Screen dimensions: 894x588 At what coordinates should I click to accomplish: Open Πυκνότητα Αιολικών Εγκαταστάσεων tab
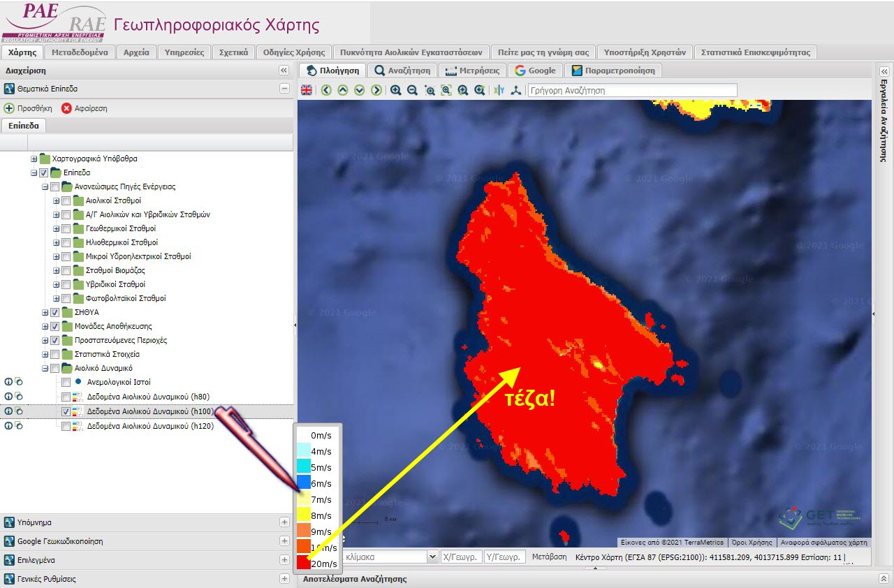[x=411, y=52]
